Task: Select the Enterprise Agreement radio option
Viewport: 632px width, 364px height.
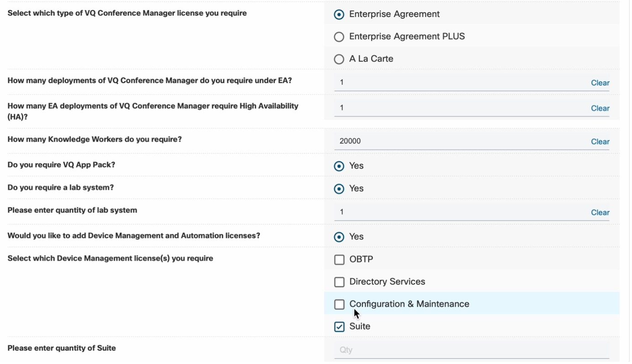Action: [339, 15]
